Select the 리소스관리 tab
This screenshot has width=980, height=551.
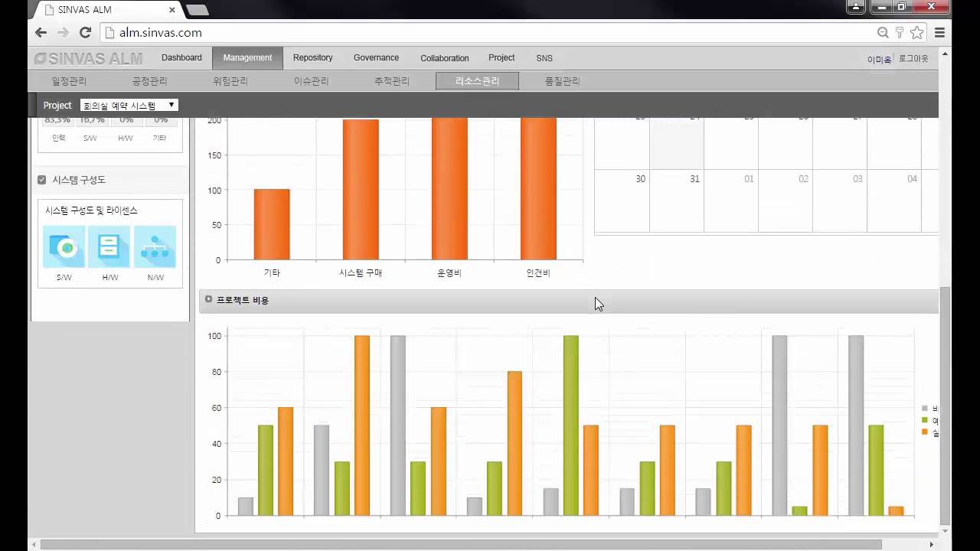(x=477, y=81)
